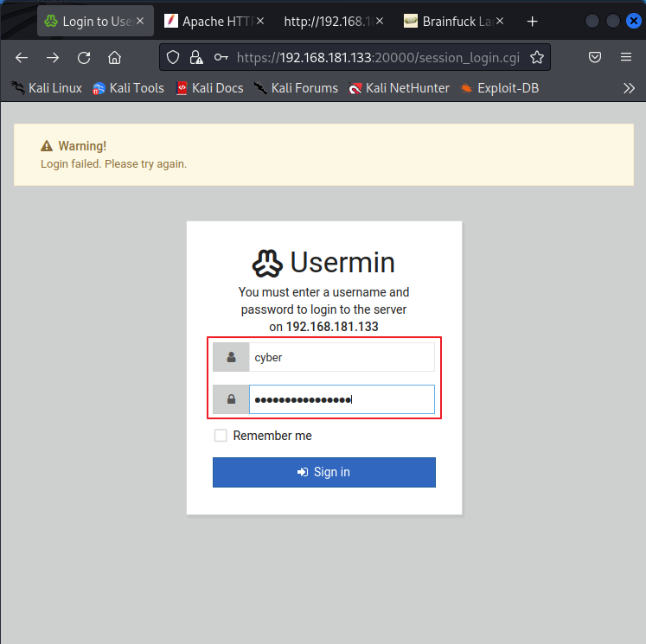Save the page to Pocket
This screenshot has width=646, height=644.
coord(594,57)
